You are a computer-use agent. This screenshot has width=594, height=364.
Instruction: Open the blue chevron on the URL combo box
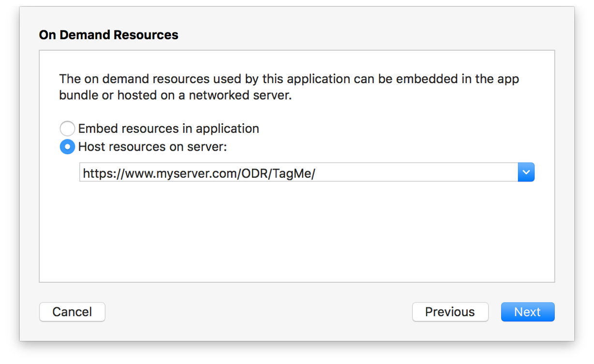(x=526, y=172)
